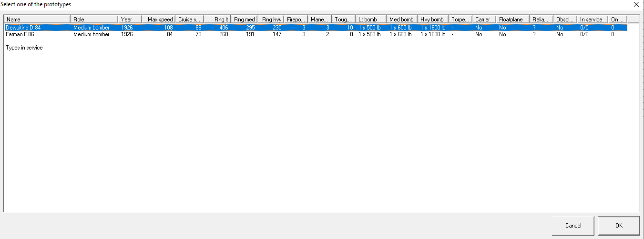Click the Types in service label

(24, 48)
